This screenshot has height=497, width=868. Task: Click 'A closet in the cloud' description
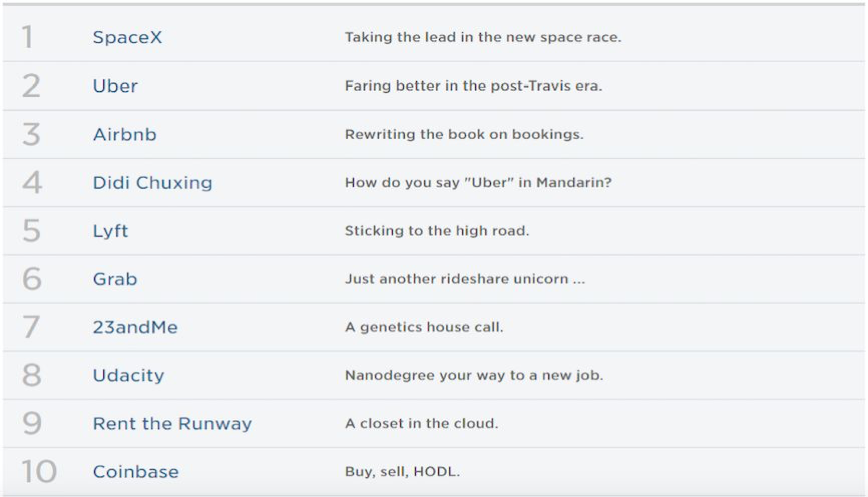(421, 423)
